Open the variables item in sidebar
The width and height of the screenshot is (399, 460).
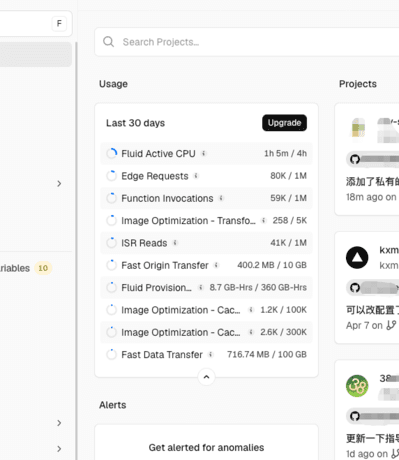coord(15,268)
